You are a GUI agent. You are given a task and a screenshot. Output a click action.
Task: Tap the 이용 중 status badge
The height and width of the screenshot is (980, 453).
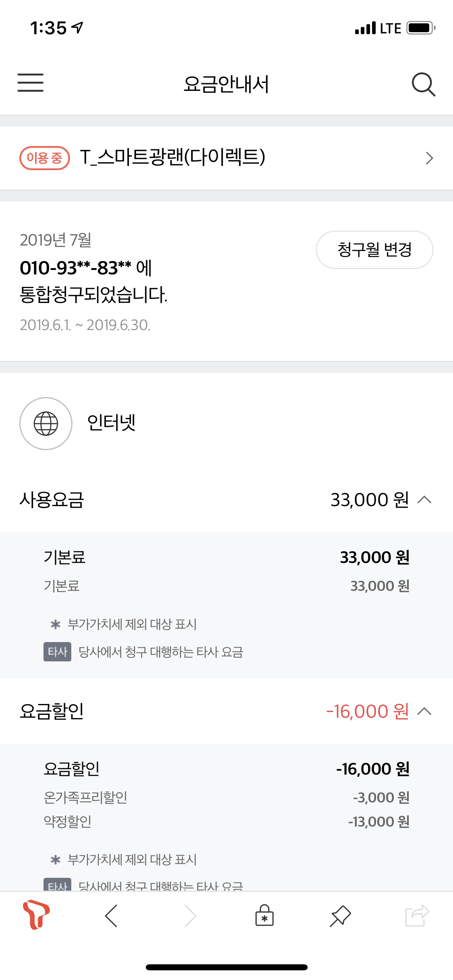(45, 158)
